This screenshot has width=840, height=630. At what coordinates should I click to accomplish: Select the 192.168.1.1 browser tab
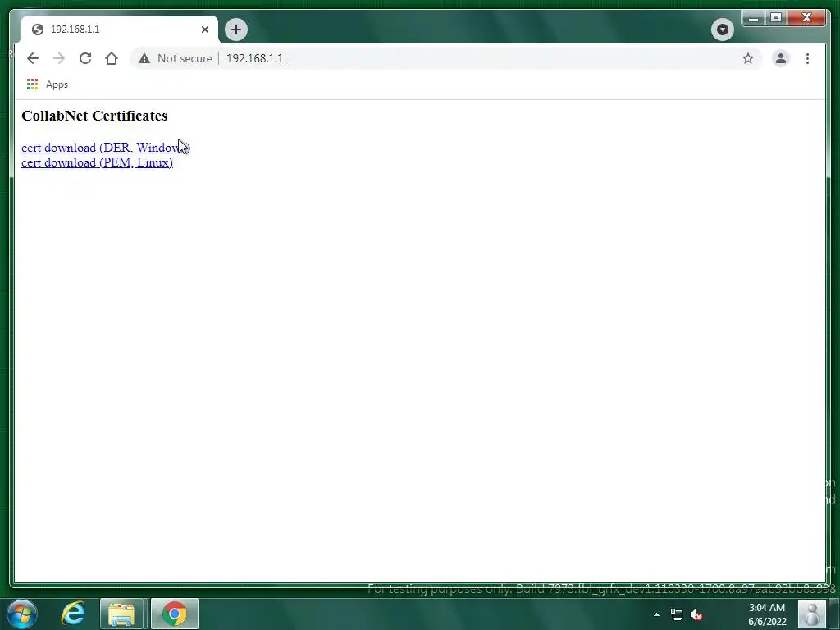[120, 30]
